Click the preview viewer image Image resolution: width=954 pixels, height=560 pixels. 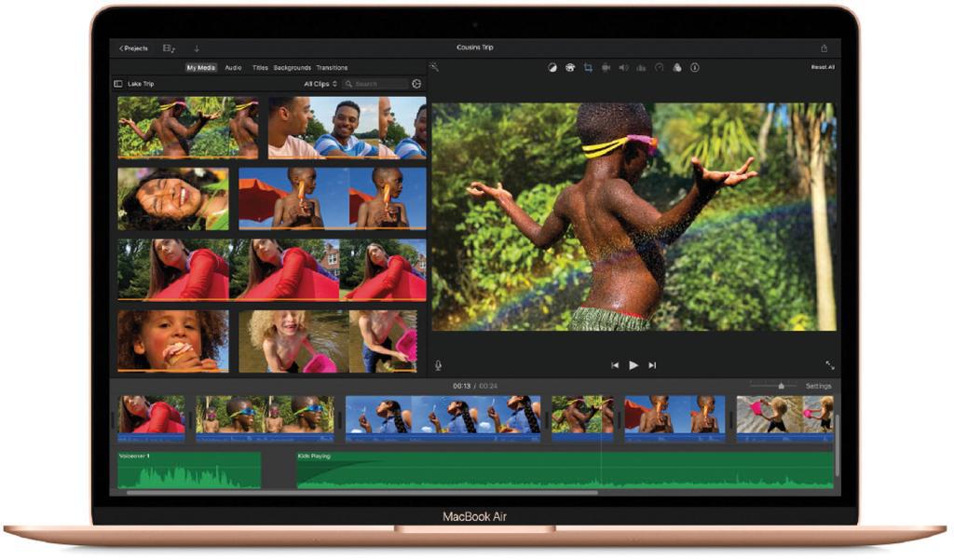pos(634,217)
